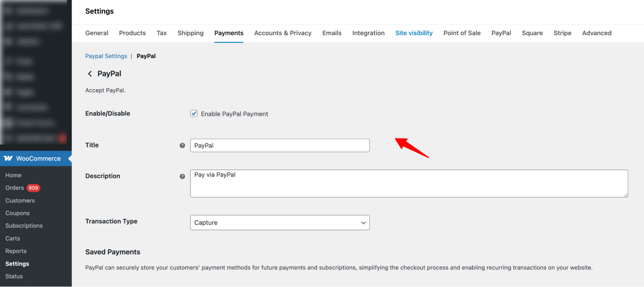Click into the Title input field
Screen dimensions: 644x287
coord(280,145)
